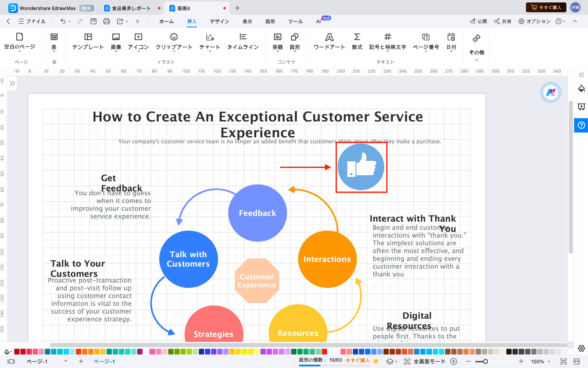Click the 公開 publish button
The width and height of the screenshot is (588, 368).
(478, 21)
